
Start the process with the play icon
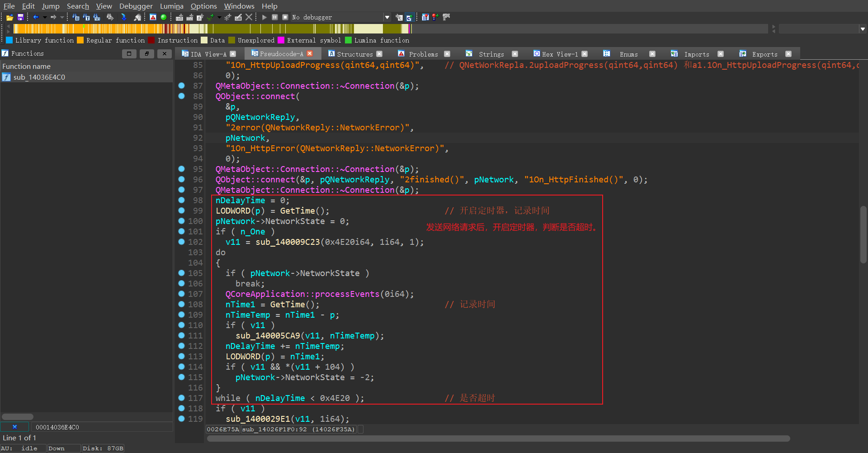pos(264,17)
